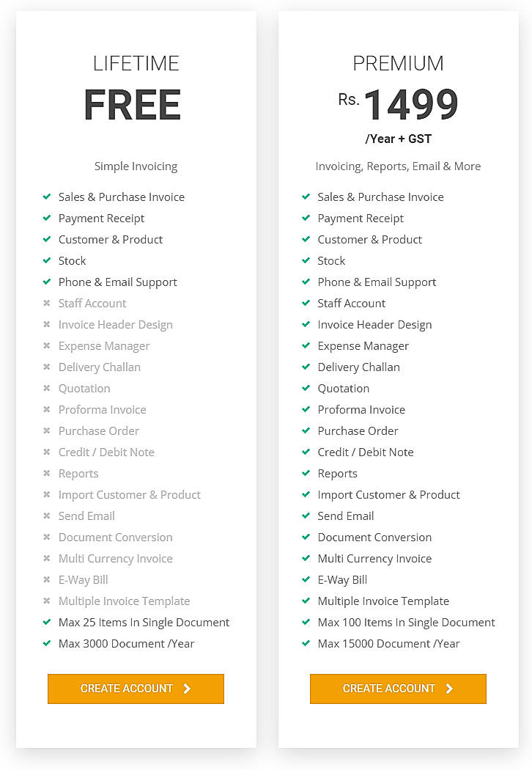Click the check next to Max 15000 Document /Year

coord(305,643)
